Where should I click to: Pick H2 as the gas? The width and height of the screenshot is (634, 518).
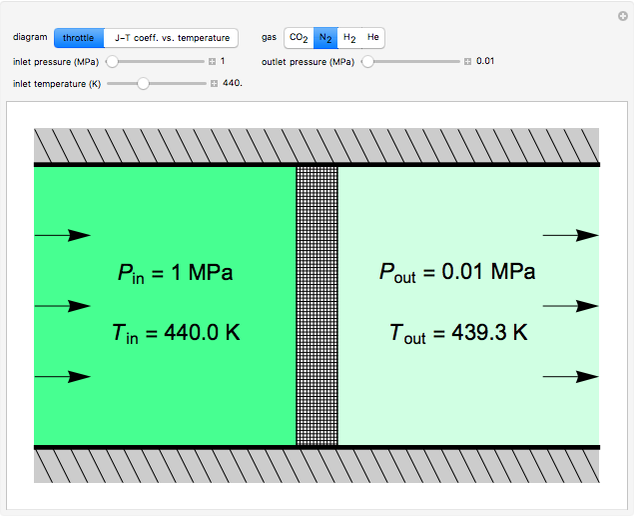(350, 38)
